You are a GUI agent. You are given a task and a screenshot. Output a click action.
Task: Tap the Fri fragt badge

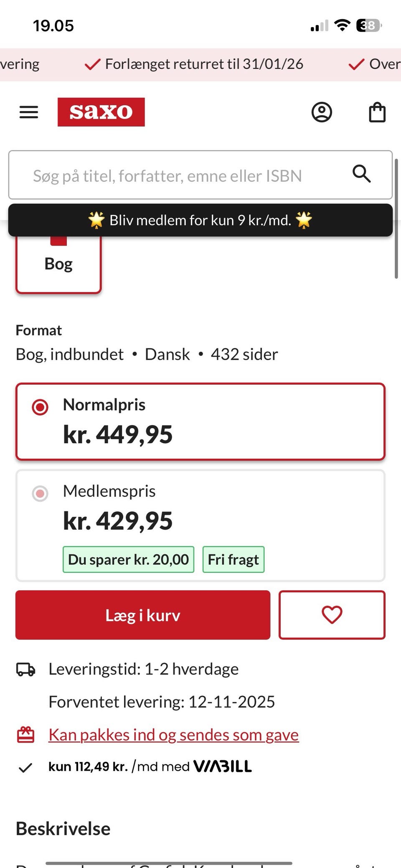click(233, 559)
